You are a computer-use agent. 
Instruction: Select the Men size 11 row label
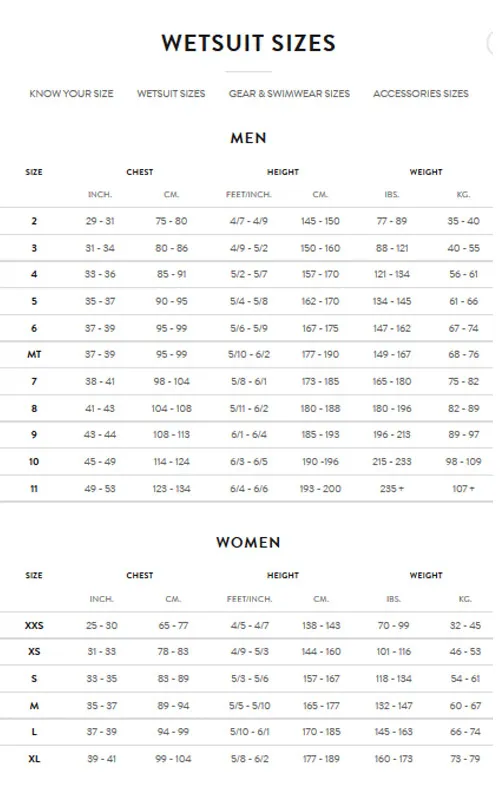click(34, 489)
